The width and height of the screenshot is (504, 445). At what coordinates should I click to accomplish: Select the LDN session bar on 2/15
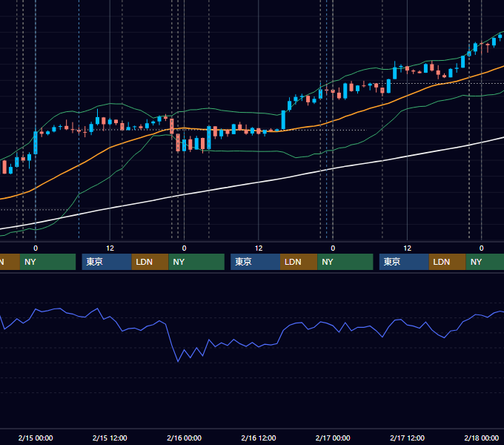pos(150,262)
